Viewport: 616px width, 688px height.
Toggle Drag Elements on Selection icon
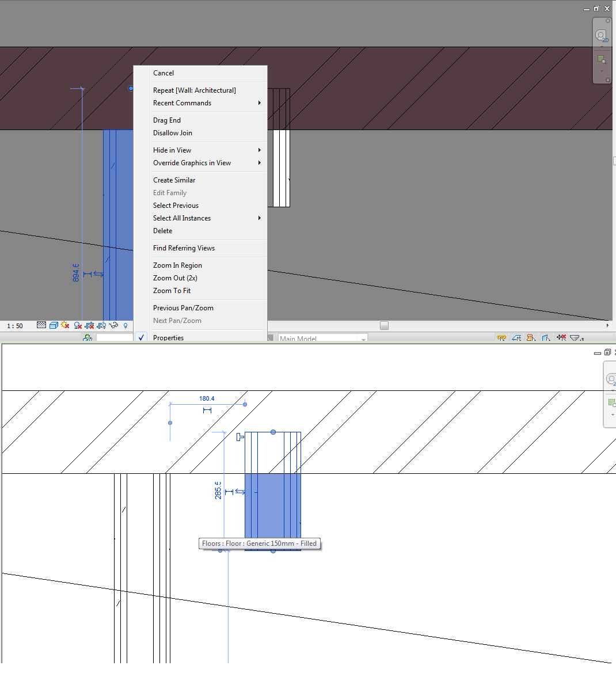coord(561,337)
